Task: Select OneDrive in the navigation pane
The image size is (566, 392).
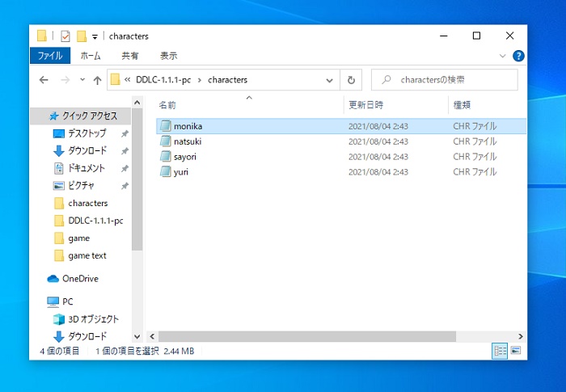Action: click(x=80, y=279)
